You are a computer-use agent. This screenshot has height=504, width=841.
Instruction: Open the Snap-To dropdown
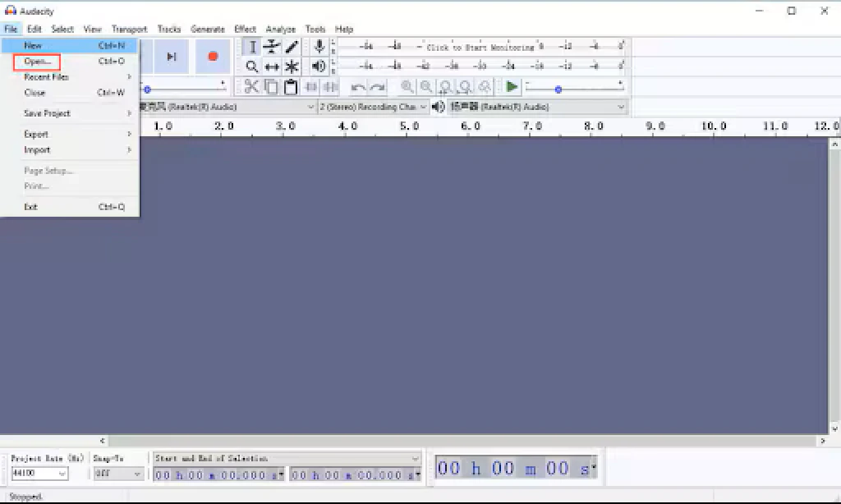117,474
